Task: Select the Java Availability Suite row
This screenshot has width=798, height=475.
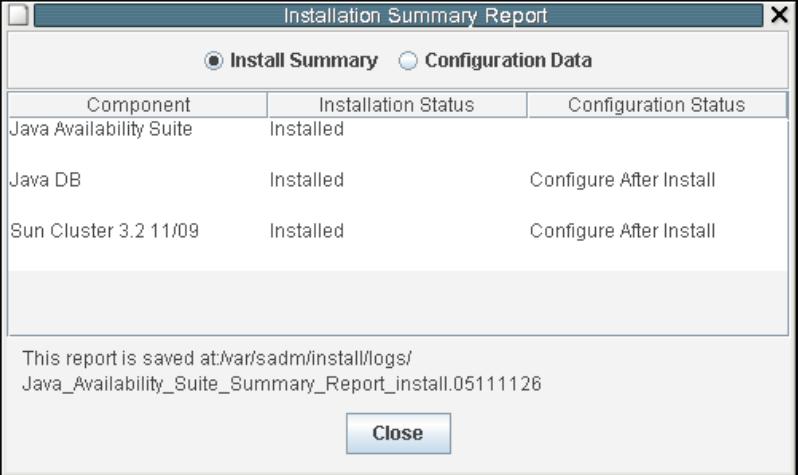Action: (x=398, y=131)
